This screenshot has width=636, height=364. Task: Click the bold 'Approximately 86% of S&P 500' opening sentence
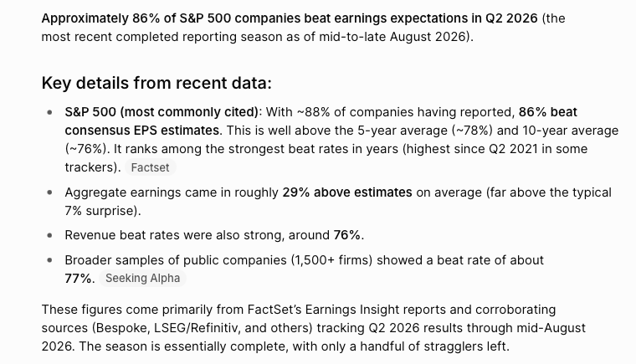tap(290, 18)
